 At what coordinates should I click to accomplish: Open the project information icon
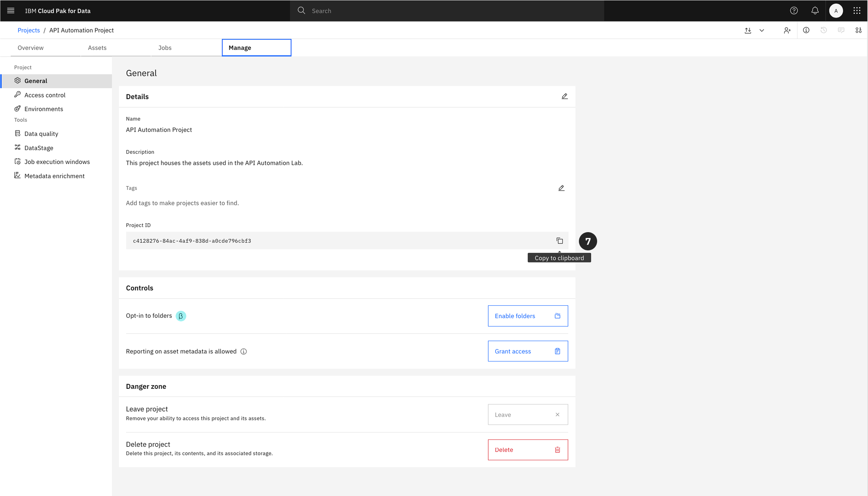(806, 30)
